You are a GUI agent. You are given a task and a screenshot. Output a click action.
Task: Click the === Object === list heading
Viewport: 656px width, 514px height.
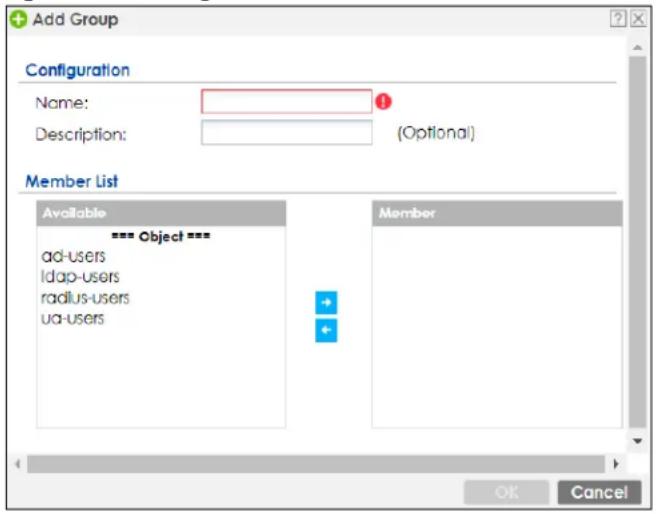[x=161, y=236]
